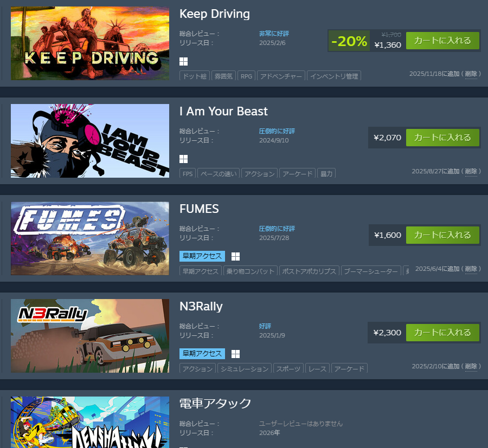This screenshot has height=448, width=488.
Task: Add I Am Your Beast to cart
Action: click(x=442, y=138)
